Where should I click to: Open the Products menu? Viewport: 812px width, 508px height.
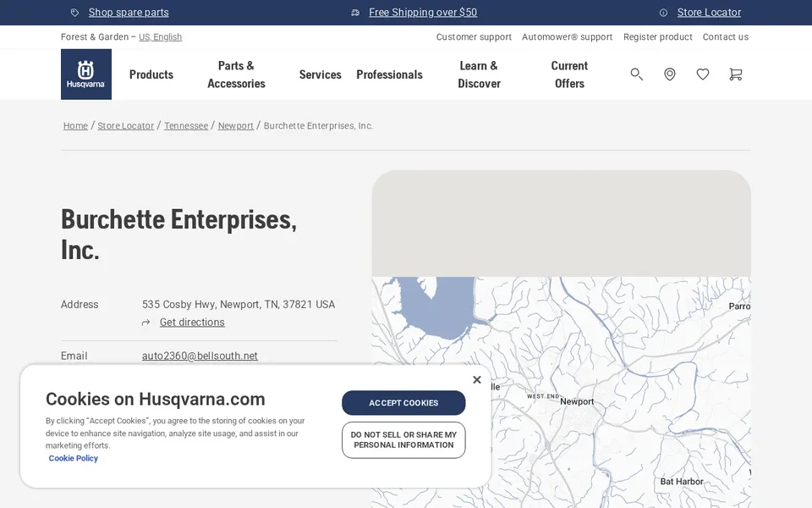151,75
